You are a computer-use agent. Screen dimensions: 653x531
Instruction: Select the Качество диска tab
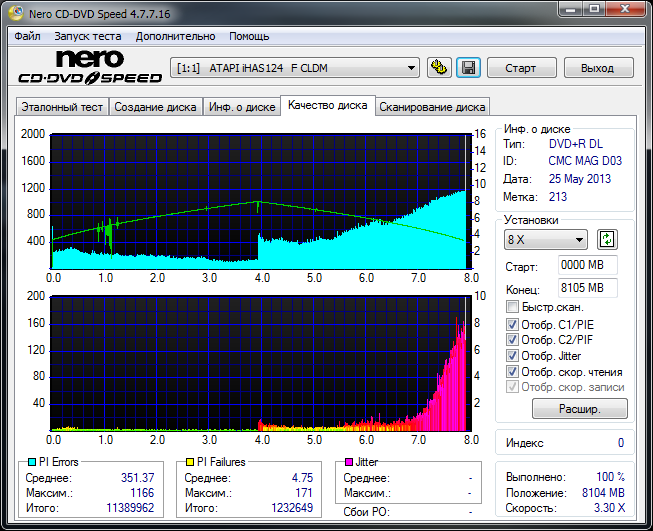click(328, 105)
